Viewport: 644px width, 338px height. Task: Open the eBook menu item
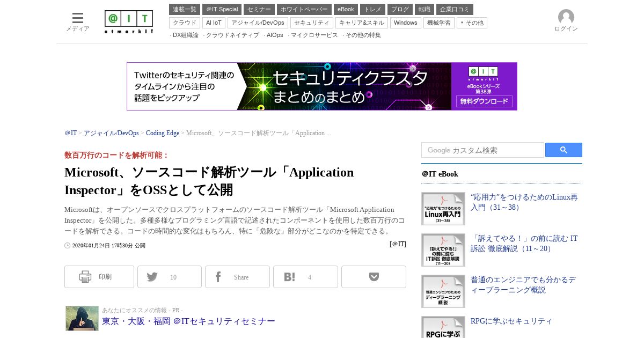pos(346,10)
